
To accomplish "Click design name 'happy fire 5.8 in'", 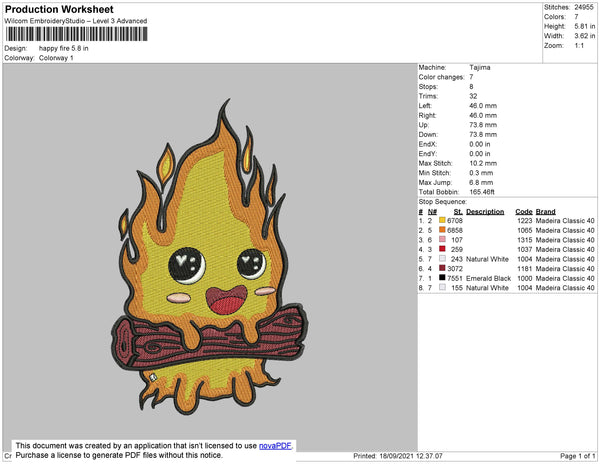I will pyautogui.click(x=64, y=48).
